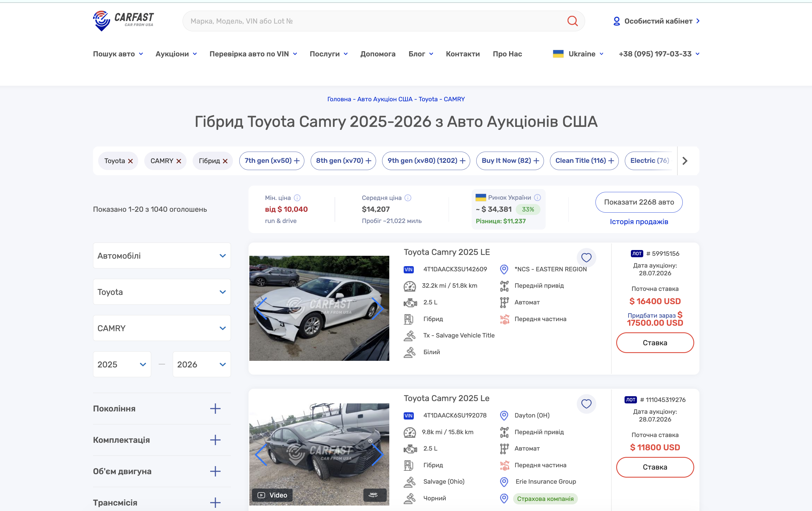Show next photo of black Camry
Image resolution: width=812 pixels, height=511 pixels.
point(377,454)
